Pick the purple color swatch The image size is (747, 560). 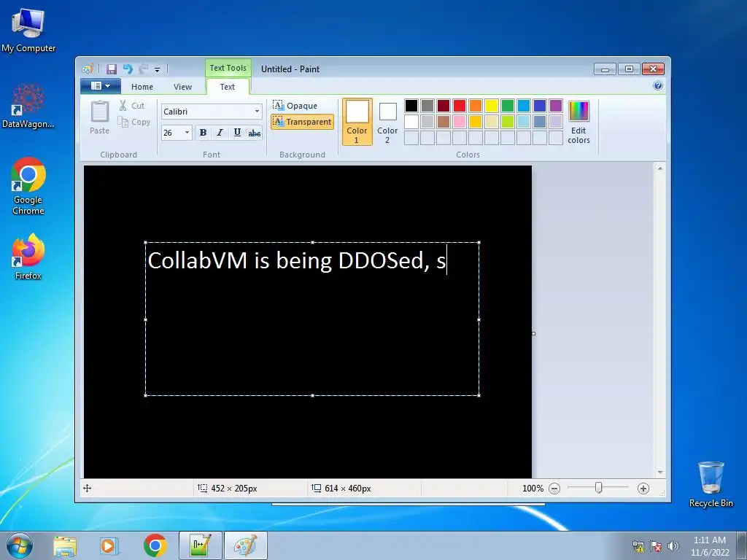pyautogui.click(x=555, y=106)
